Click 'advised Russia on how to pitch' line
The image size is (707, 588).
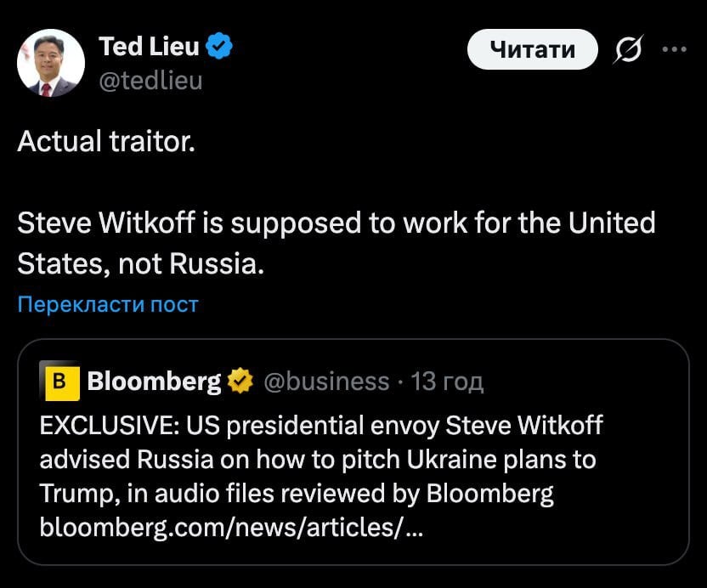(x=318, y=459)
